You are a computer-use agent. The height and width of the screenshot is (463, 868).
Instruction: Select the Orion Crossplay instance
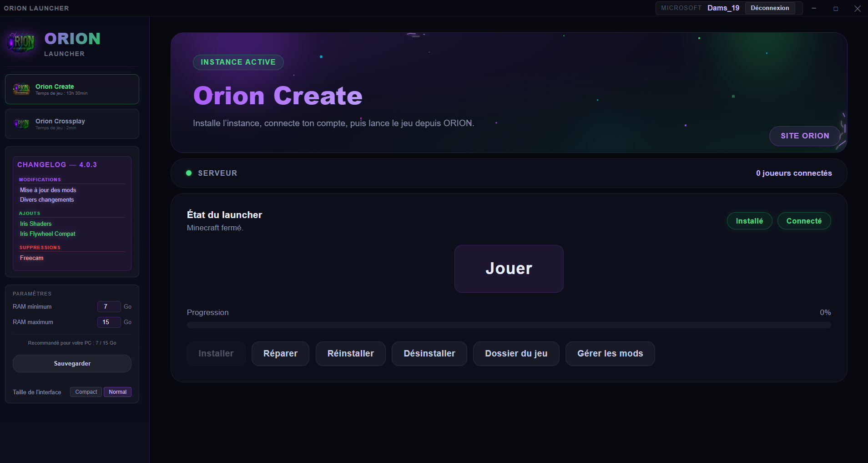(x=72, y=124)
